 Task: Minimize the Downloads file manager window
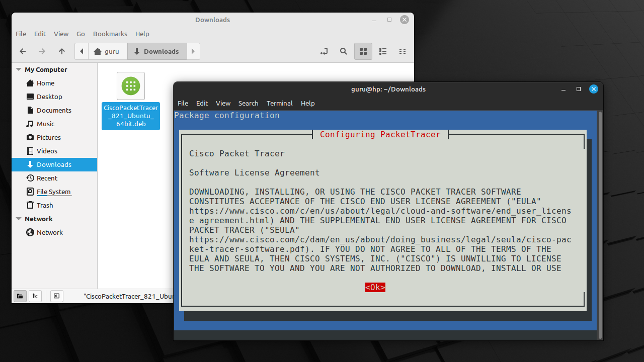pyautogui.click(x=374, y=20)
